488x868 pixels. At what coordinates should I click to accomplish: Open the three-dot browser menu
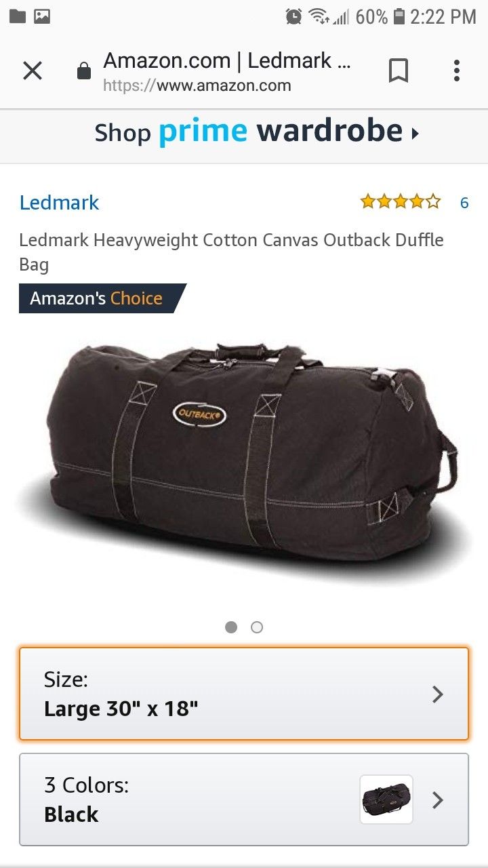pyautogui.click(x=457, y=71)
